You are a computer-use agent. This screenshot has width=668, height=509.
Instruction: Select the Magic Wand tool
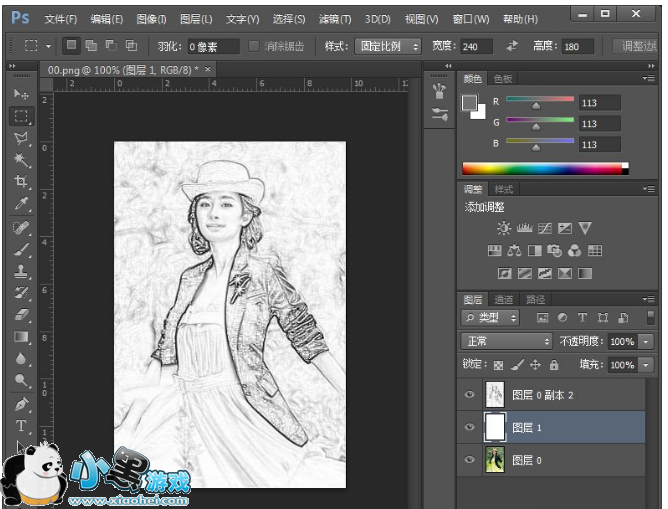point(21,160)
